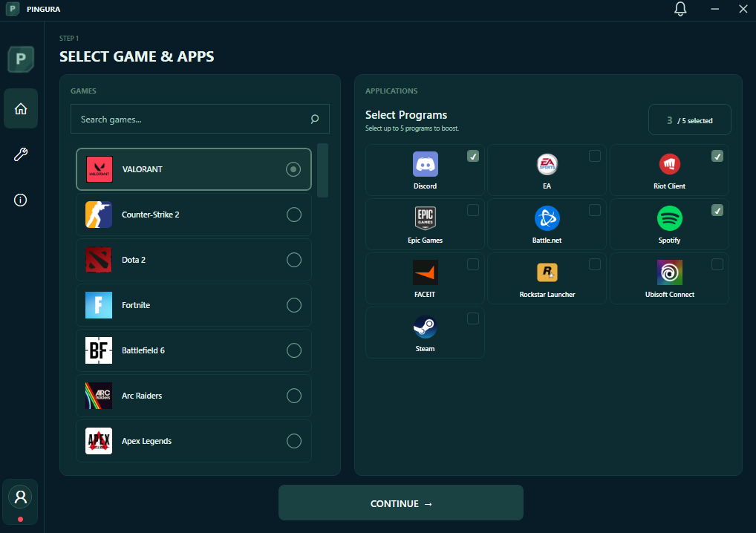Viewport: 756px width, 533px height.
Task: Uncheck the Riot Client checkbox
Action: click(717, 156)
